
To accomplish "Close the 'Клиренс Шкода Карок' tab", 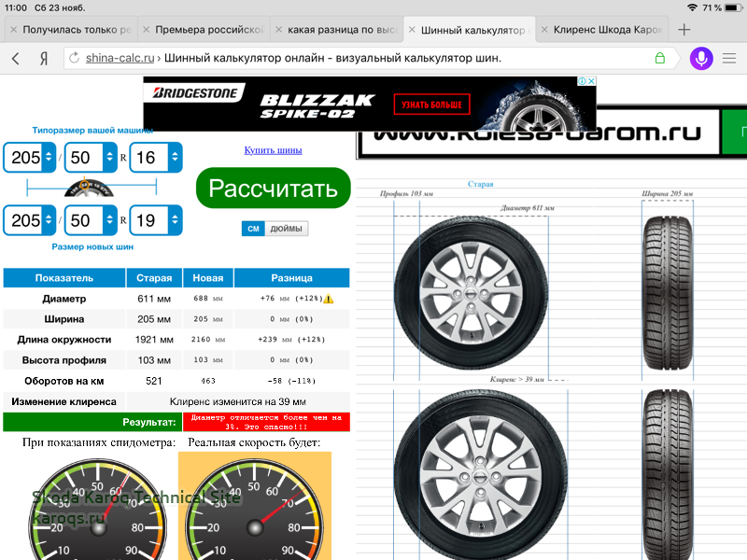I will click(x=544, y=30).
